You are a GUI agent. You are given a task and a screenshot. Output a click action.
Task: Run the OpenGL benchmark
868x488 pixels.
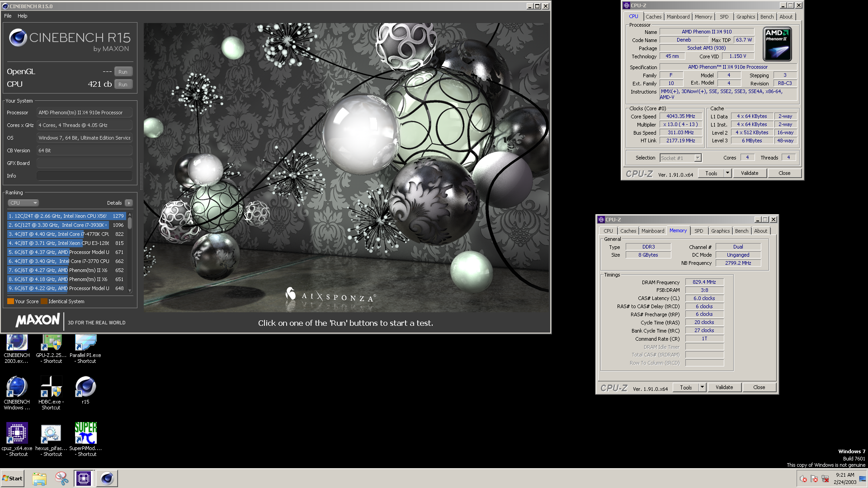(123, 72)
